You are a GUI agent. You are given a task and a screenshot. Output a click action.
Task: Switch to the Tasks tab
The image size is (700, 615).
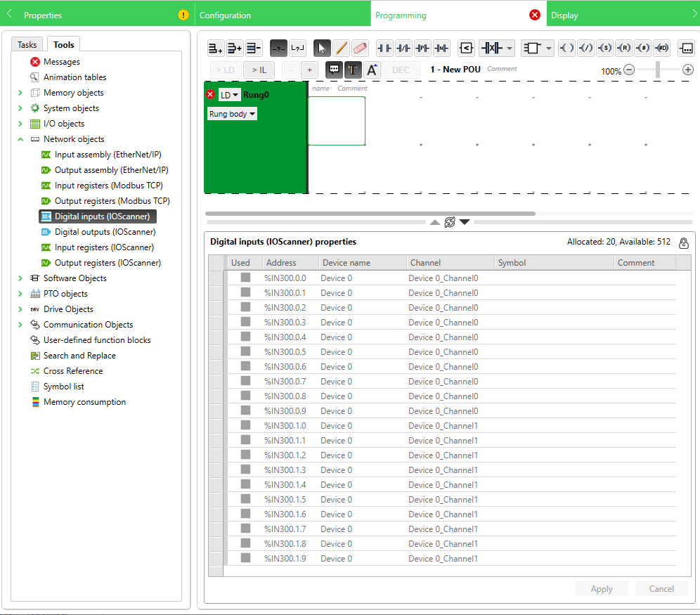(27, 44)
